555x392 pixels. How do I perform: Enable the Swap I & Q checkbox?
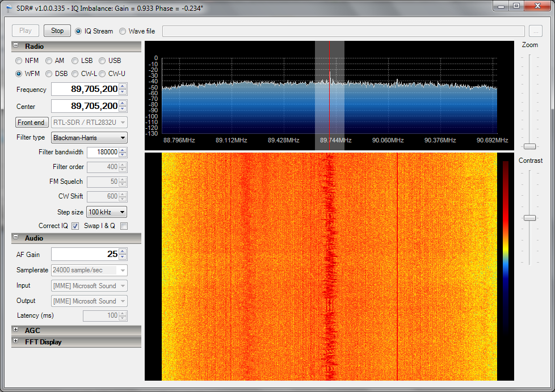[124, 226]
